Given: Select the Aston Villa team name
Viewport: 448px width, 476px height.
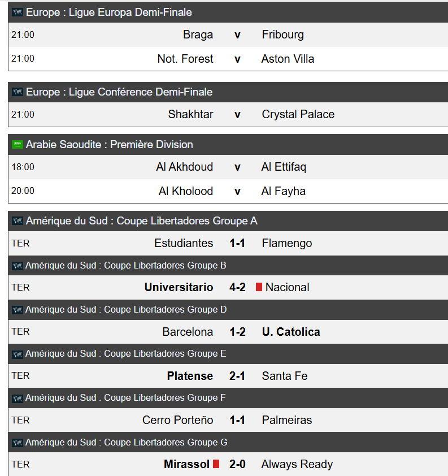Looking at the screenshot, I should point(288,59).
